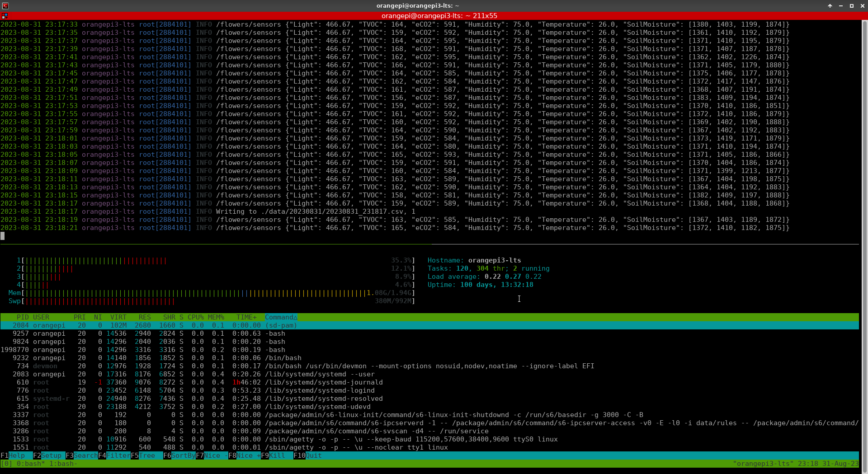Screen dimensions: 868x474
Task: Open F2 Setup in htop
Action: 49,455
